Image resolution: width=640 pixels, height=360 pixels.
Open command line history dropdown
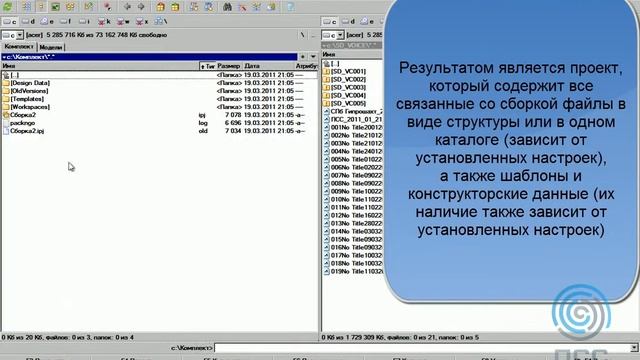point(634,348)
